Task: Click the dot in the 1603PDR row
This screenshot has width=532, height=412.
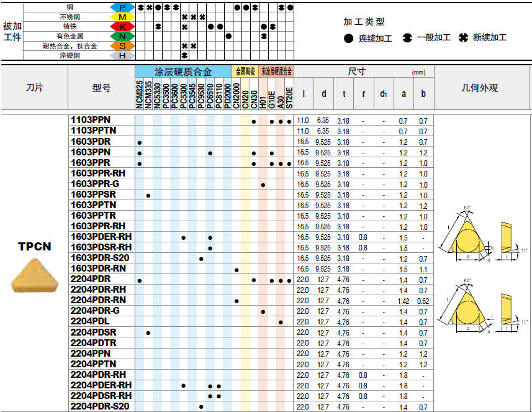Action: [x=140, y=142]
